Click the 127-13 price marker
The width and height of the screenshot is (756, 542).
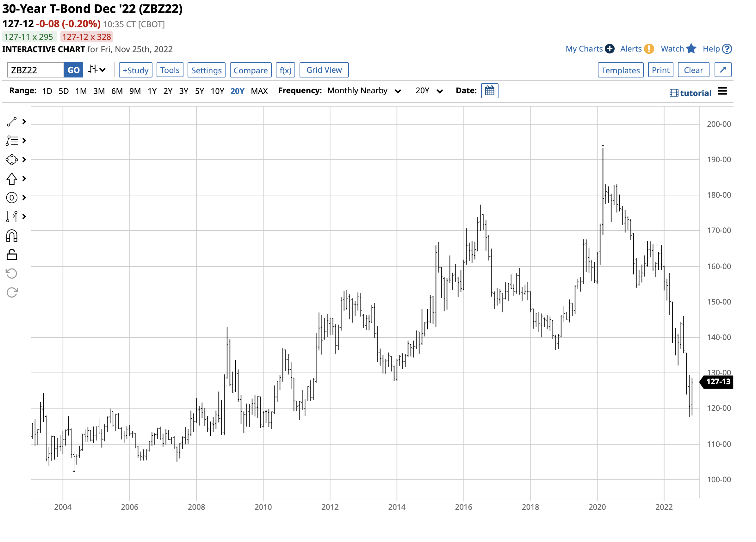click(718, 382)
